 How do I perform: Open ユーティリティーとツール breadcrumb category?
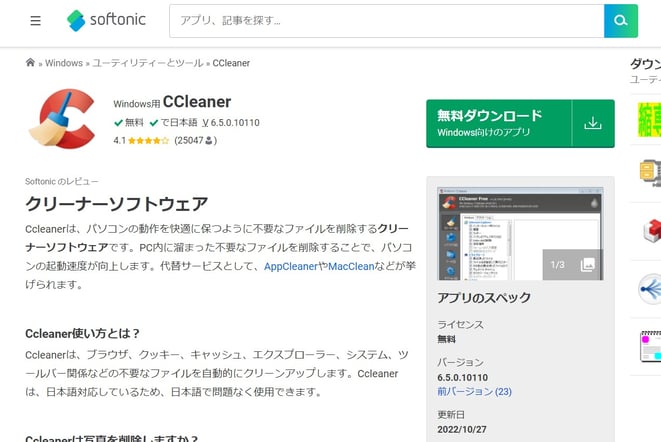[146, 63]
